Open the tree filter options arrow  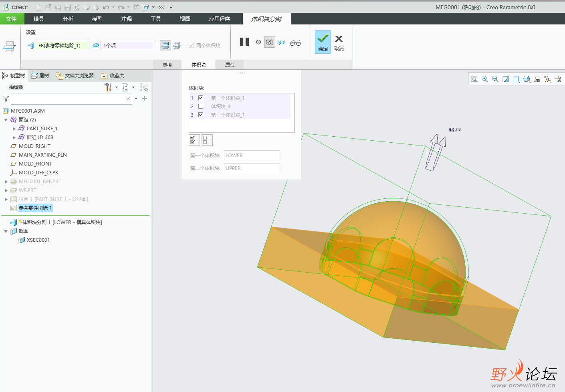[x=136, y=99]
